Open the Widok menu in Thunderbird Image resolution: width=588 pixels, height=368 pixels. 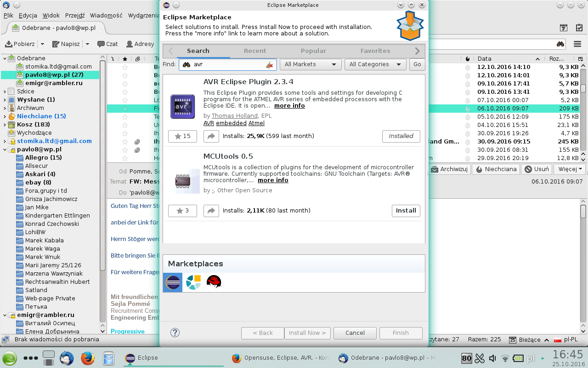click(x=51, y=15)
